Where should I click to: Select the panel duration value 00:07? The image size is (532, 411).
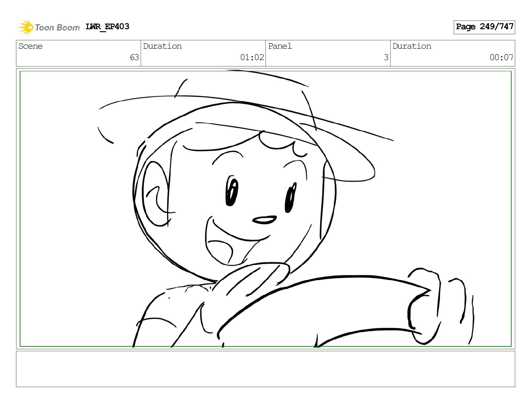coord(501,57)
